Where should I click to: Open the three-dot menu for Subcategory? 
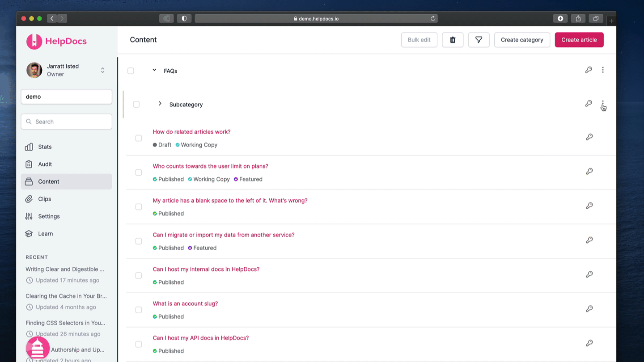(603, 103)
